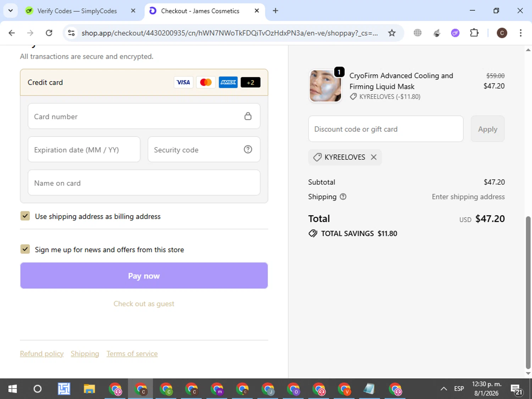
Task: Click the scrollbar up arrow
Action: 528,50
